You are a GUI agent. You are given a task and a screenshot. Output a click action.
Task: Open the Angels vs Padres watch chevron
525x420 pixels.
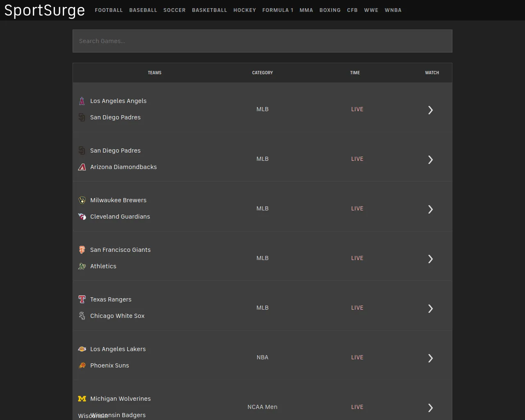click(430, 110)
